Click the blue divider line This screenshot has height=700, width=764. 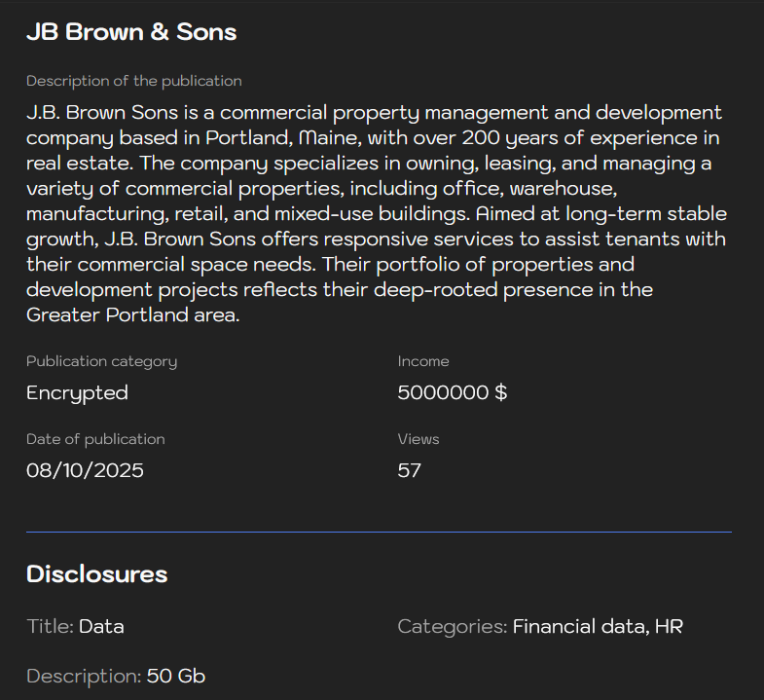coord(379,533)
